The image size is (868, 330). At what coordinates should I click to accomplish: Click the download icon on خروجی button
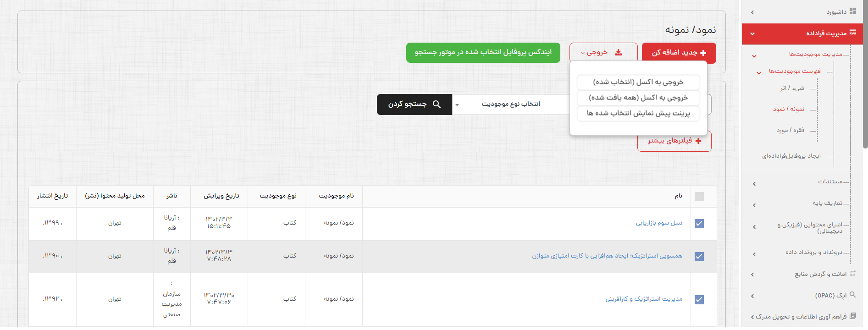(x=619, y=53)
